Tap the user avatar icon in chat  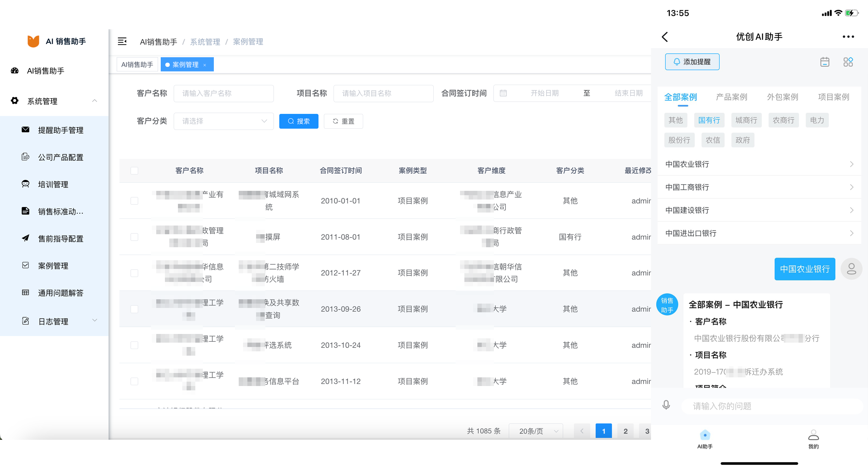pyautogui.click(x=852, y=269)
